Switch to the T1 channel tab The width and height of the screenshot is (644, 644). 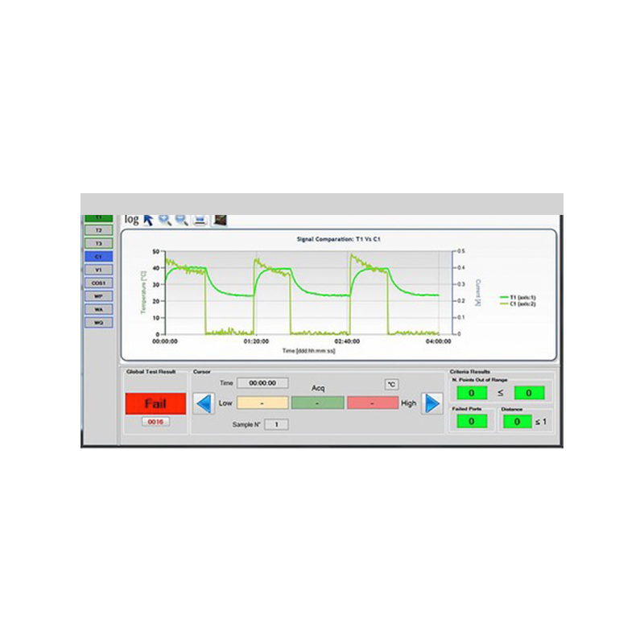[x=98, y=218]
